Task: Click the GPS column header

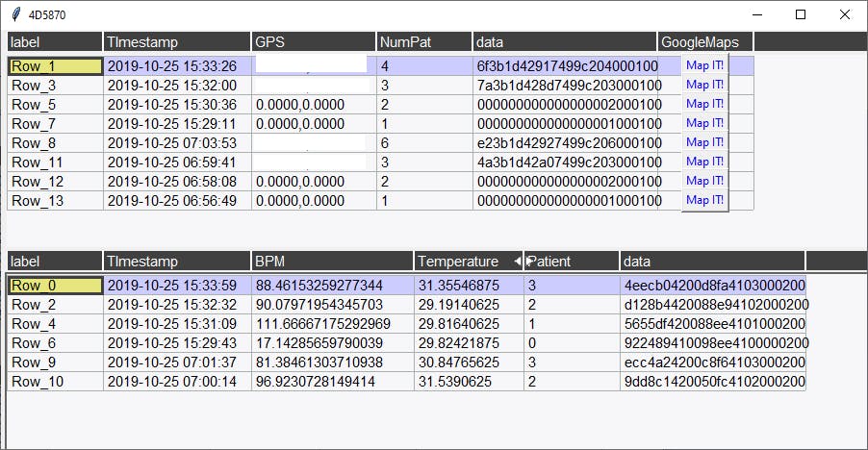Action: click(x=314, y=42)
